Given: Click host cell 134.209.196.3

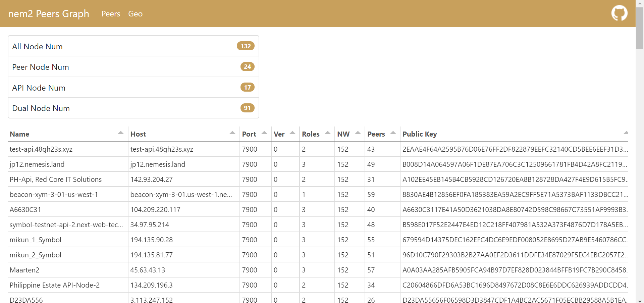Looking at the screenshot, I should tap(184, 285).
